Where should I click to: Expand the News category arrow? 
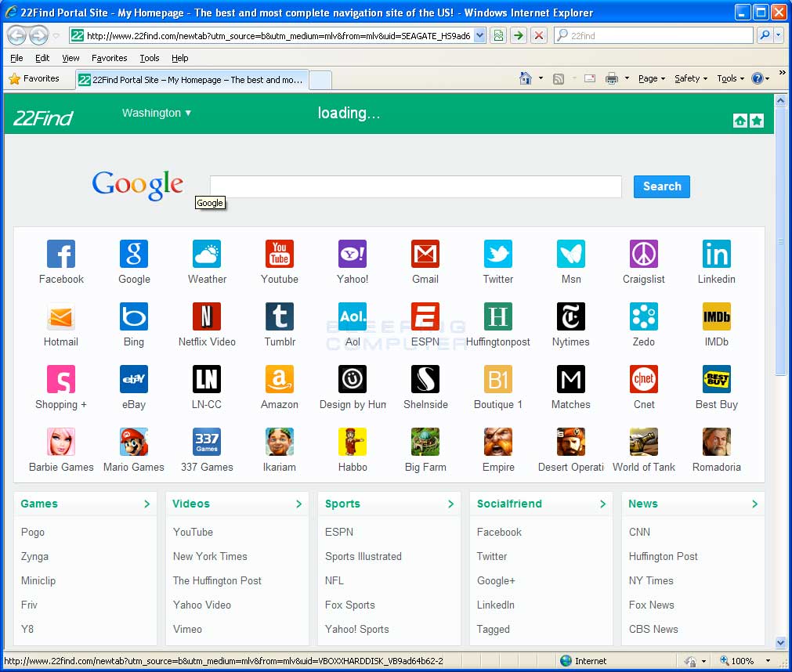pyautogui.click(x=754, y=504)
